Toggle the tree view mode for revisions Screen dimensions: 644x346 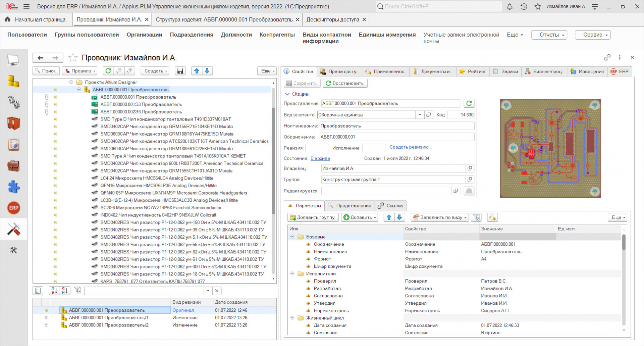pyautogui.click(x=38, y=291)
